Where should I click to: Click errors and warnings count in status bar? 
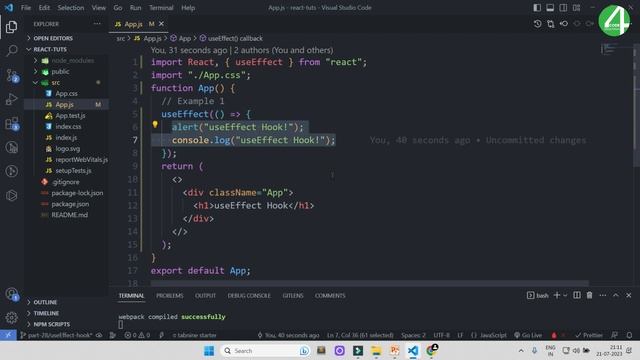click(x=137, y=335)
